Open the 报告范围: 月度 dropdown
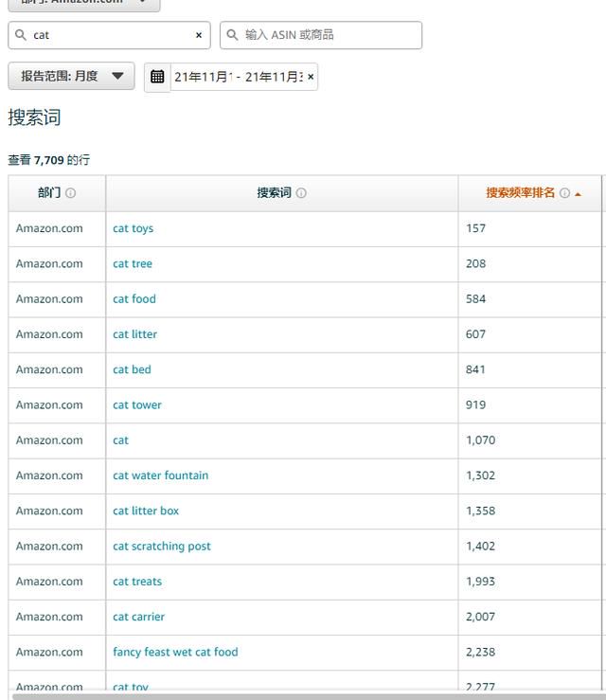This screenshot has width=606, height=700. pyautogui.click(x=71, y=76)
